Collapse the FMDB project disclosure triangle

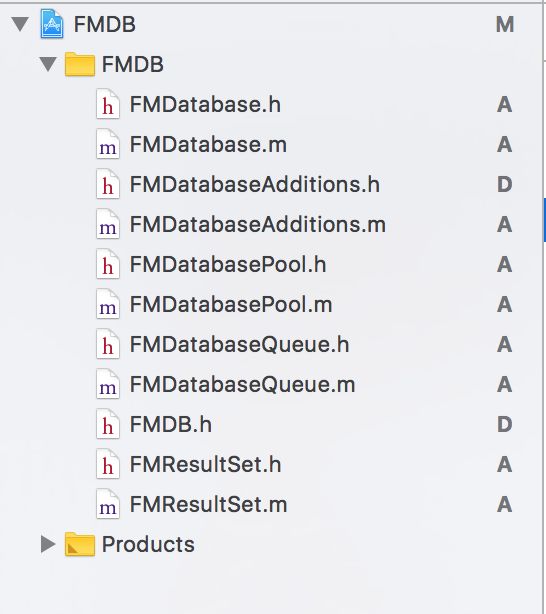click(x=20, y=24)
